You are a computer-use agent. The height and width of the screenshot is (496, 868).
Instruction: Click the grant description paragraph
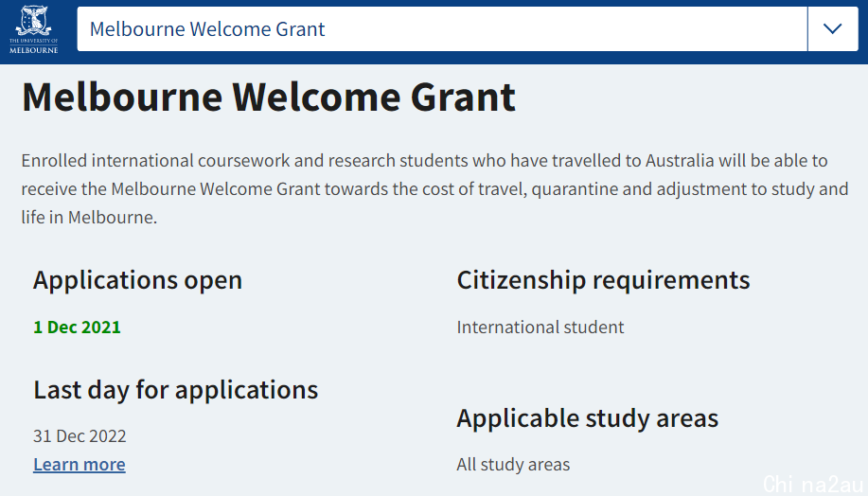point(434,188)
